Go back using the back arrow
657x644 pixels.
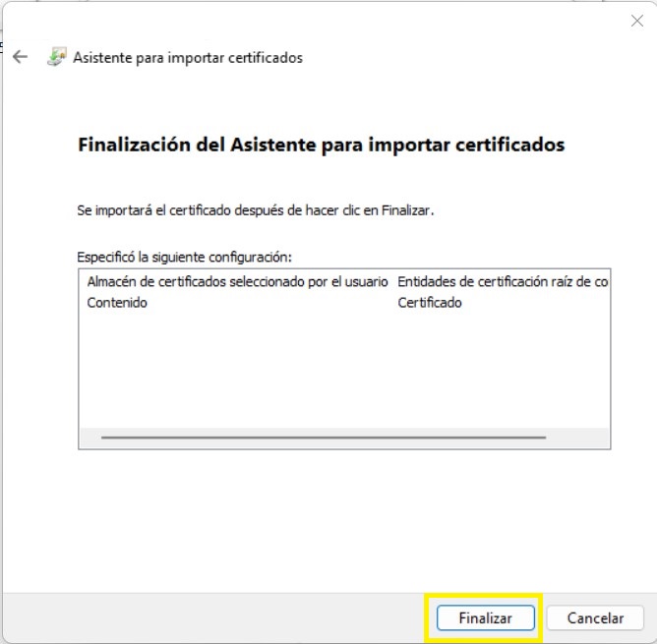20,57
